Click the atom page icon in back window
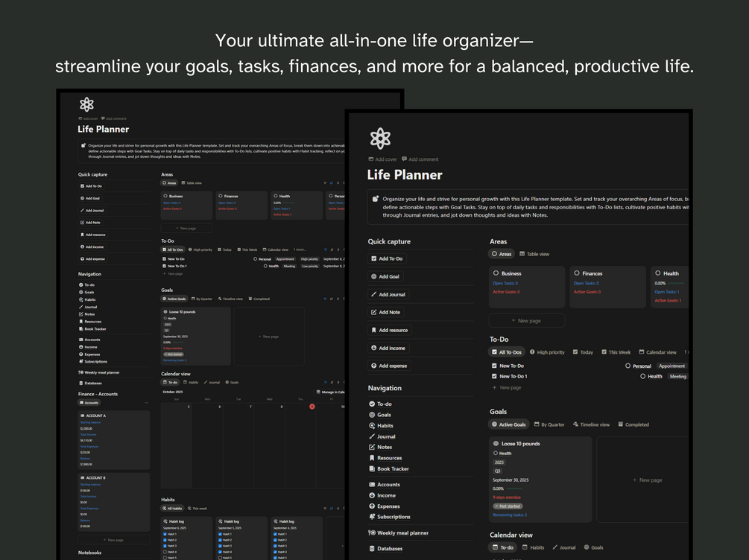Screen dimensions: 749x560 pyautogui.click(x=86, y=104)
